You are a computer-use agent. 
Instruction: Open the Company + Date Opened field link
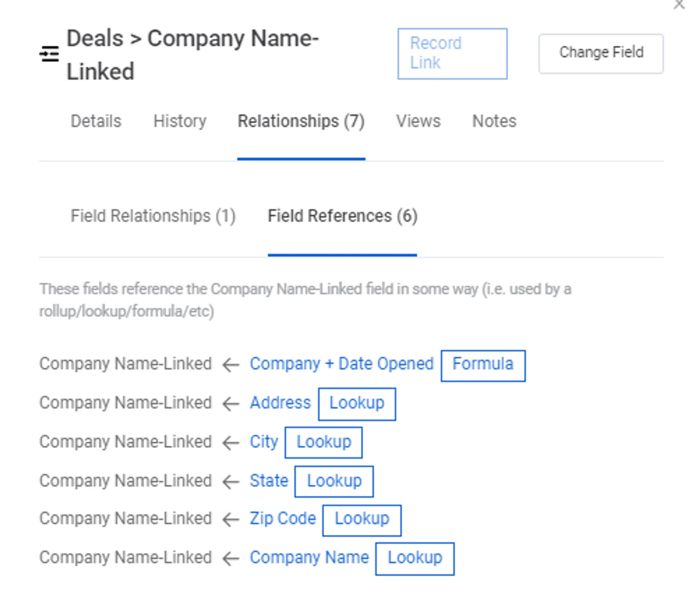(x=342, y=364)
